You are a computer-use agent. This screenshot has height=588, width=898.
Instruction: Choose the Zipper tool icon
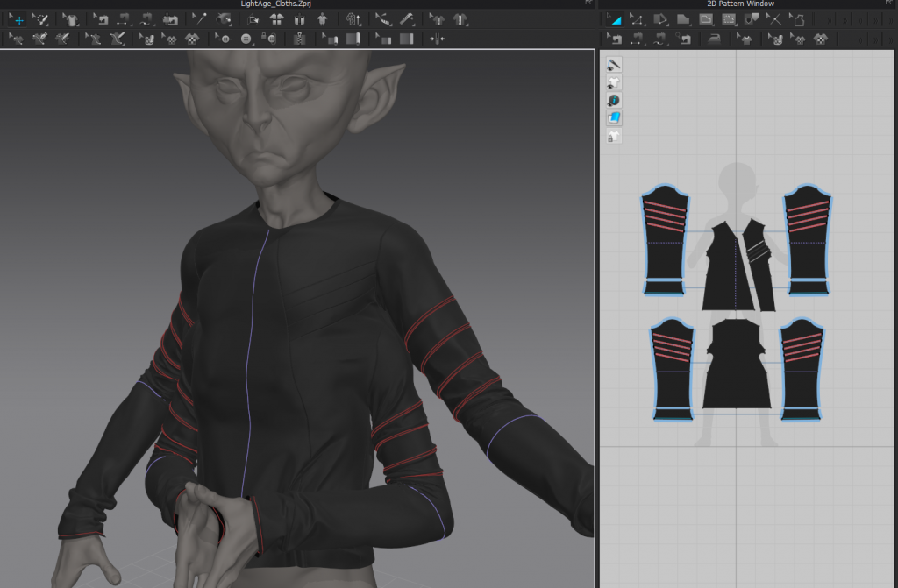[300, 39]
